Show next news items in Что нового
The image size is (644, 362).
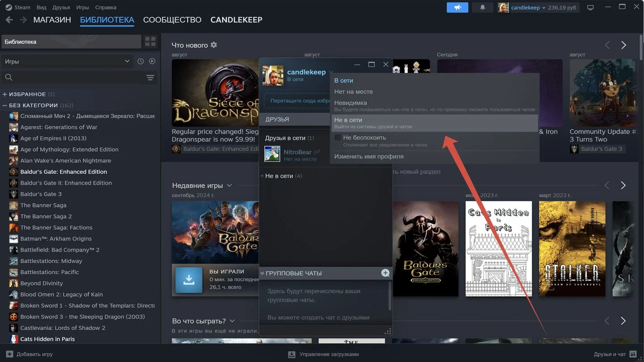tap(623, 45)
